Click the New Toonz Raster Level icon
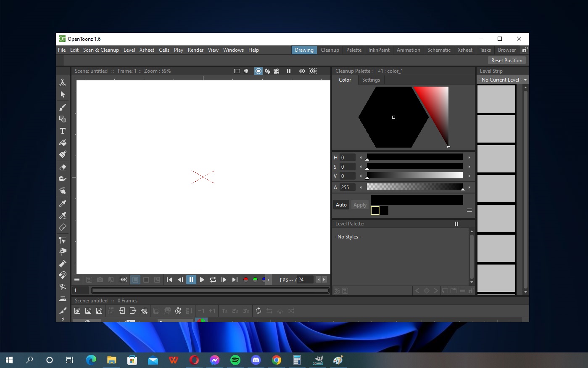Screen dimensions: 588x368 click(77, 311)
